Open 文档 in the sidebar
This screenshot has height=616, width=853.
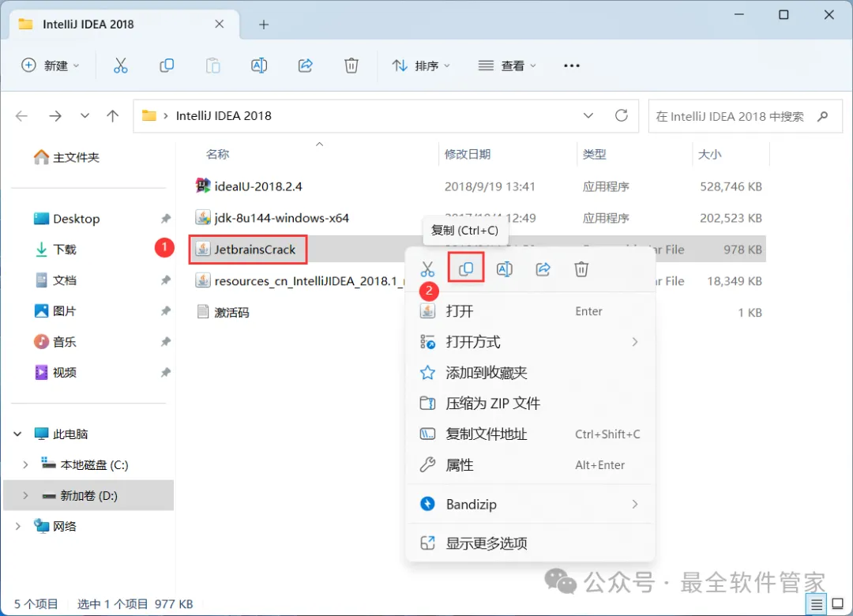pos(55,280)
